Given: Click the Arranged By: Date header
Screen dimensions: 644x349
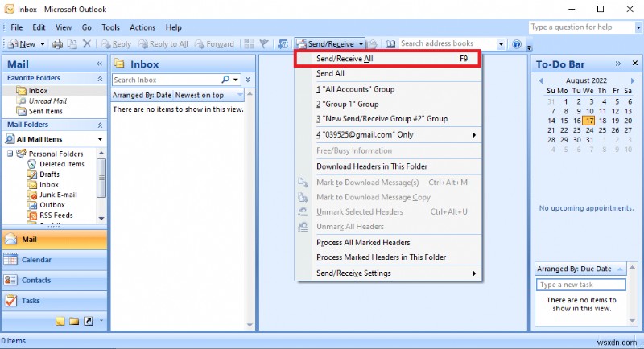Looking at the screenshot, I should click(142, 95).
